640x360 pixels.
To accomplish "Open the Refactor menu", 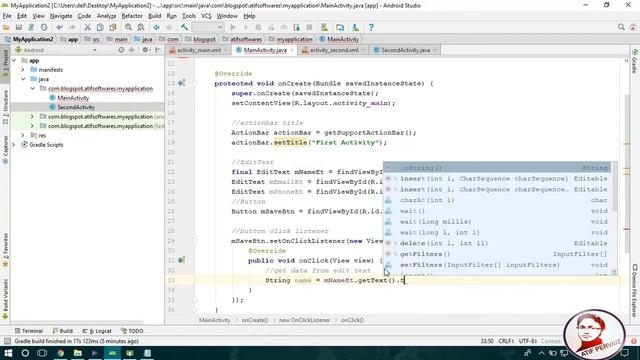I will (x=132, y=16).
